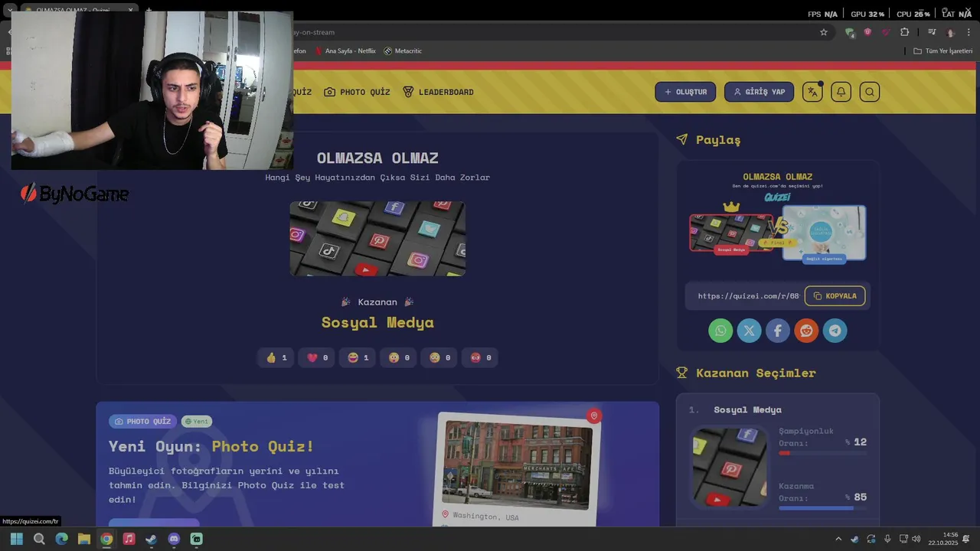
Task: Open Tüm Yer İşaretleri bookmarks folder
Action: pos(942,51)
